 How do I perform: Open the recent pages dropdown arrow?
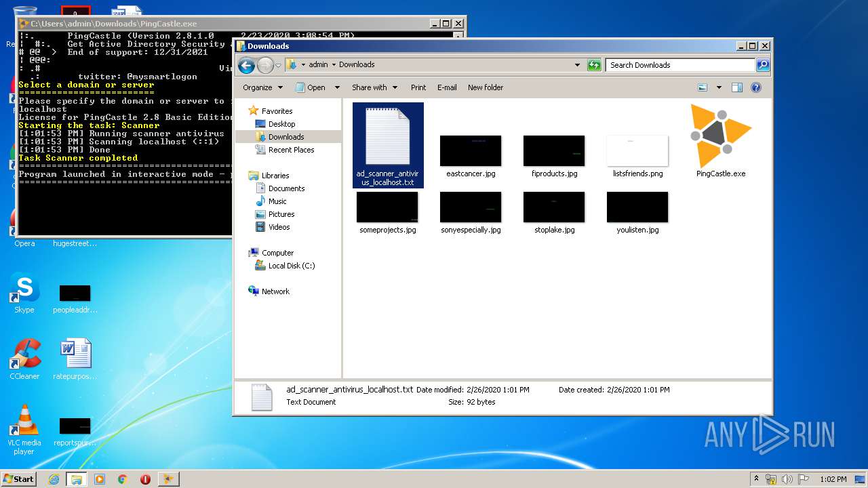pyautogui.click(x=278, y=66)
